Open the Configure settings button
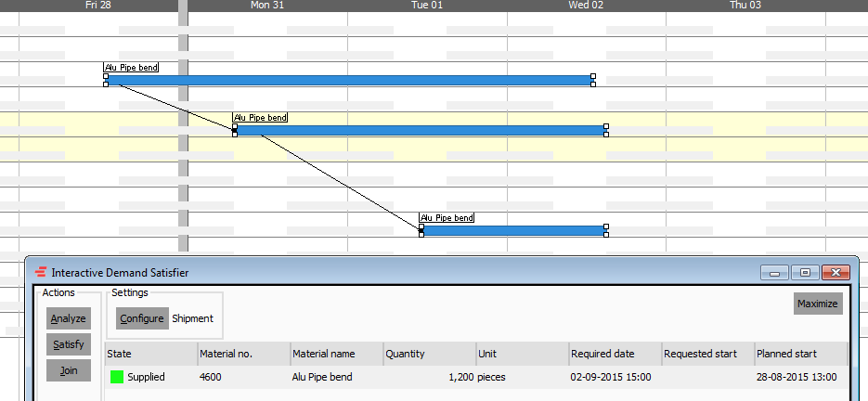 [142, 318]
